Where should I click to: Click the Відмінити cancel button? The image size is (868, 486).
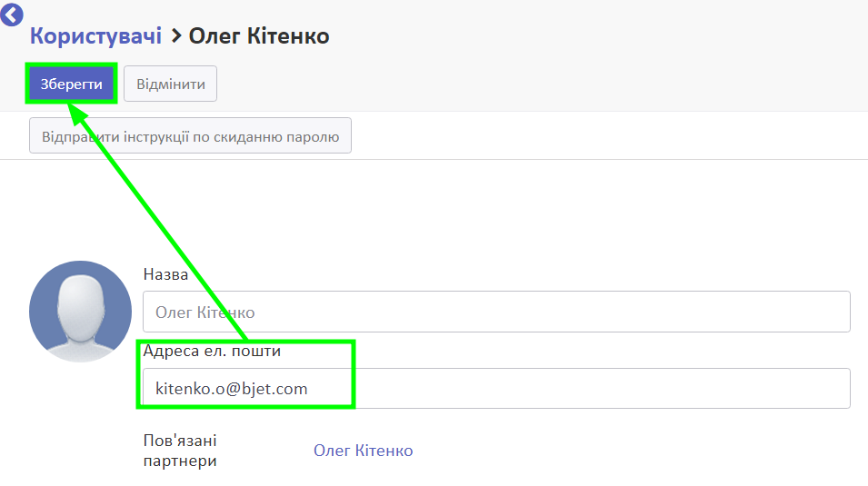(x=171, y=84)
